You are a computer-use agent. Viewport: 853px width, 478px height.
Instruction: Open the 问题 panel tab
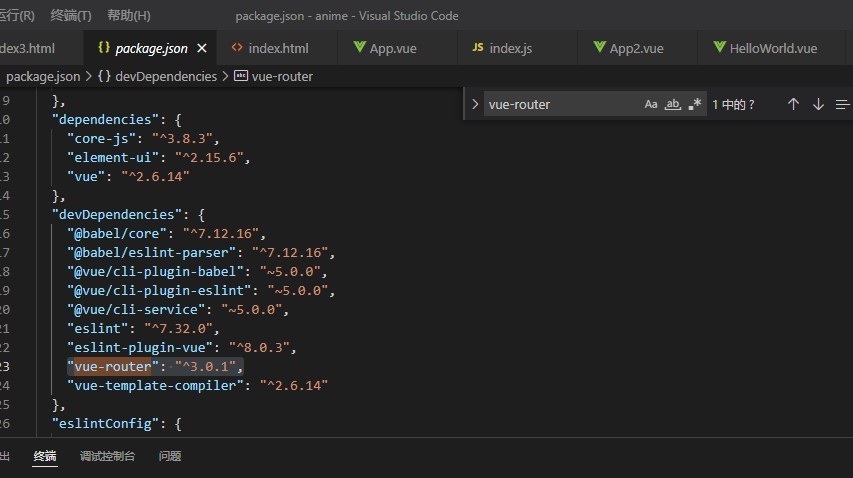coord(170,456)
